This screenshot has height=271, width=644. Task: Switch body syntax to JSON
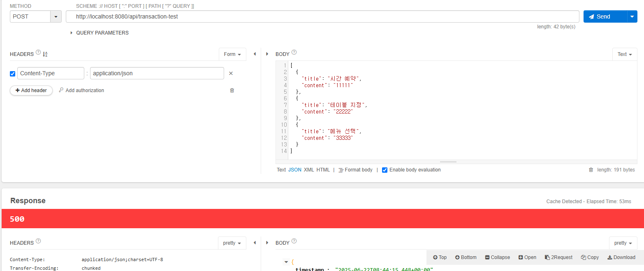pyautogui.click(x=295, y=170)
